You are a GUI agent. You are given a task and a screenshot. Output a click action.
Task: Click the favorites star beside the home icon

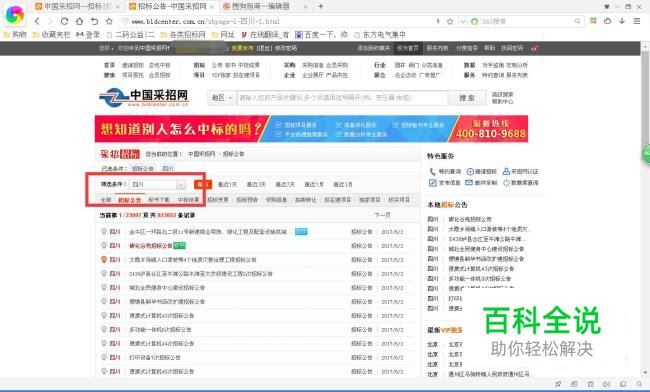[109, 21]
